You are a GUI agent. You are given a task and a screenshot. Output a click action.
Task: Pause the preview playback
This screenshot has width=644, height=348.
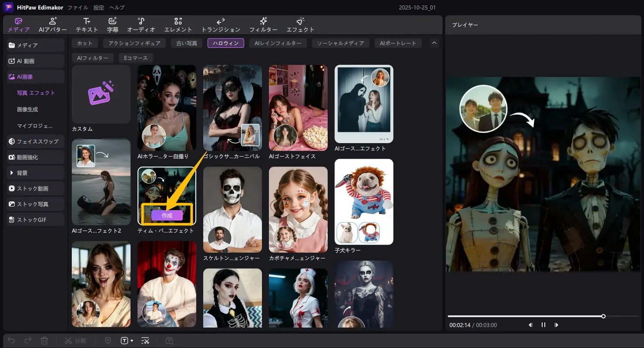point(543,325)
